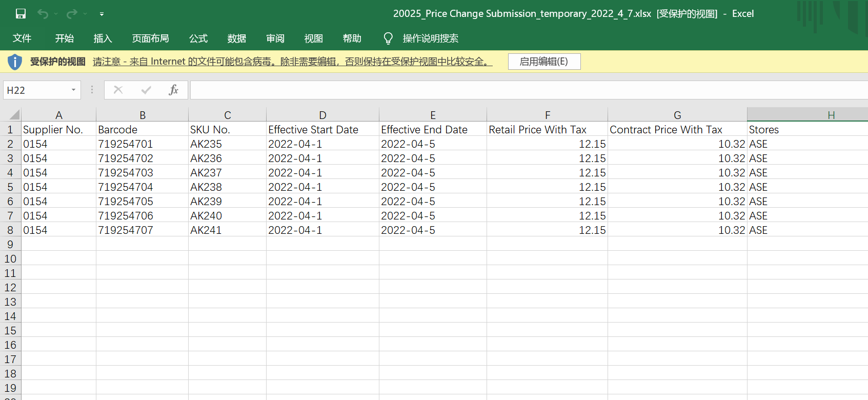The image size is (868, 400).
Task: Open the 数据 ribbon tab
Action: point(236,38)
